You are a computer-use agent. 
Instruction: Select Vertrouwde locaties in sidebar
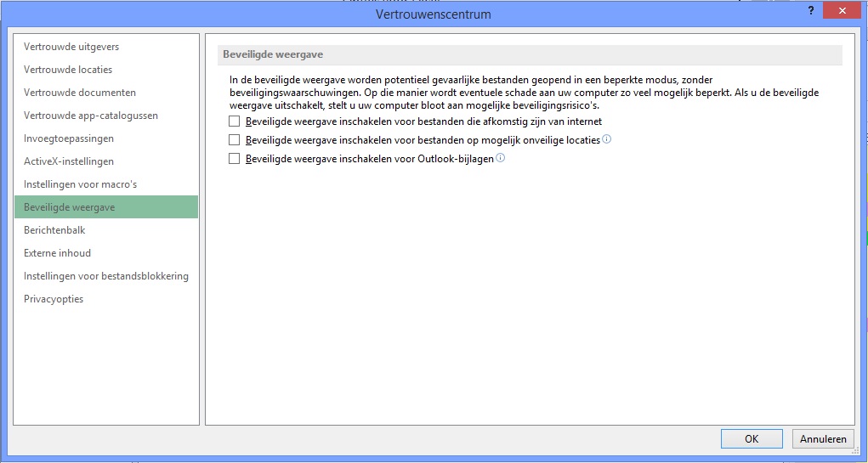(x=68, y=70)
